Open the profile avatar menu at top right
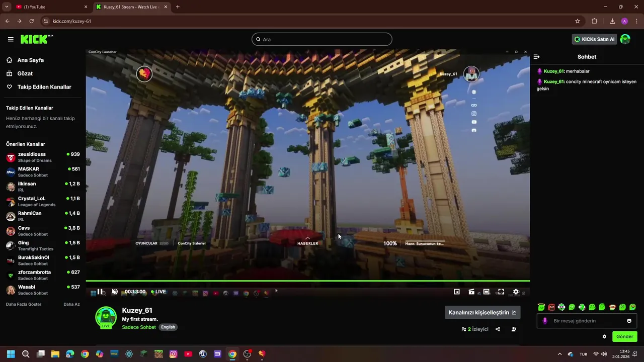Screen dimensions: 644x362 625,39
